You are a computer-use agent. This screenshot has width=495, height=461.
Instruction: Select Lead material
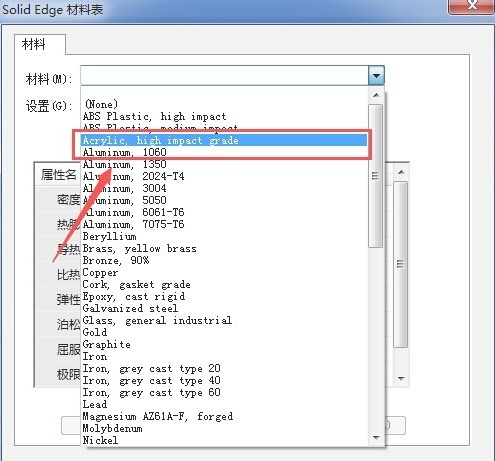point(225,404)
